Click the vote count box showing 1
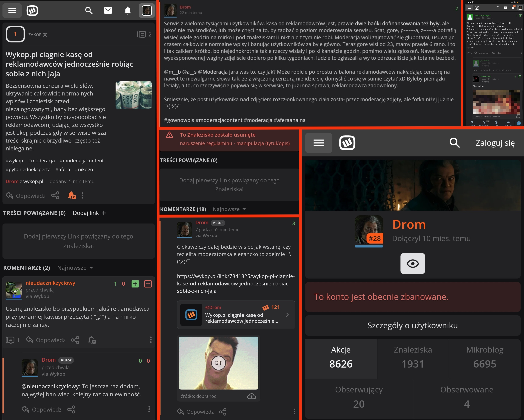Screen dimensions: 524x420 (15, 34)
